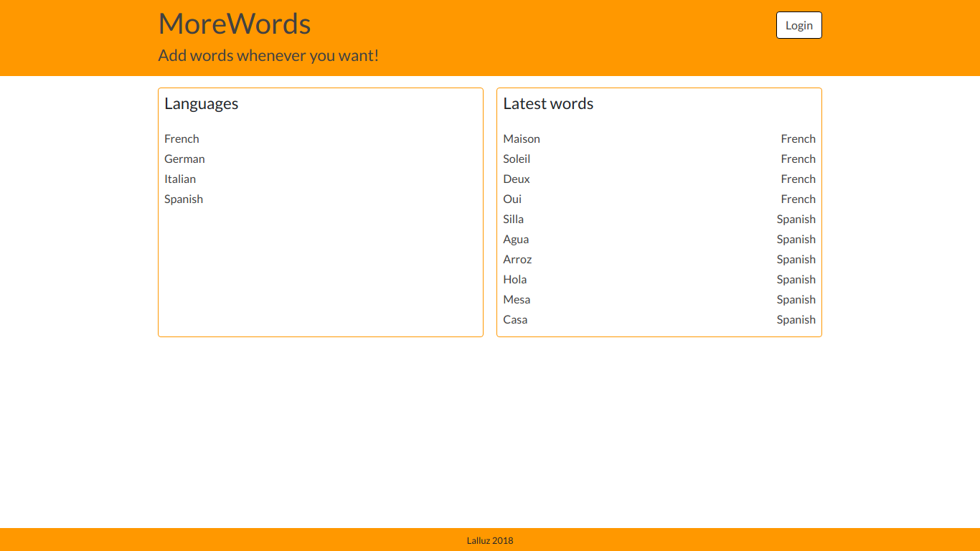980x551 pixels.
Task: Open the word Silla
Action: 513,219
